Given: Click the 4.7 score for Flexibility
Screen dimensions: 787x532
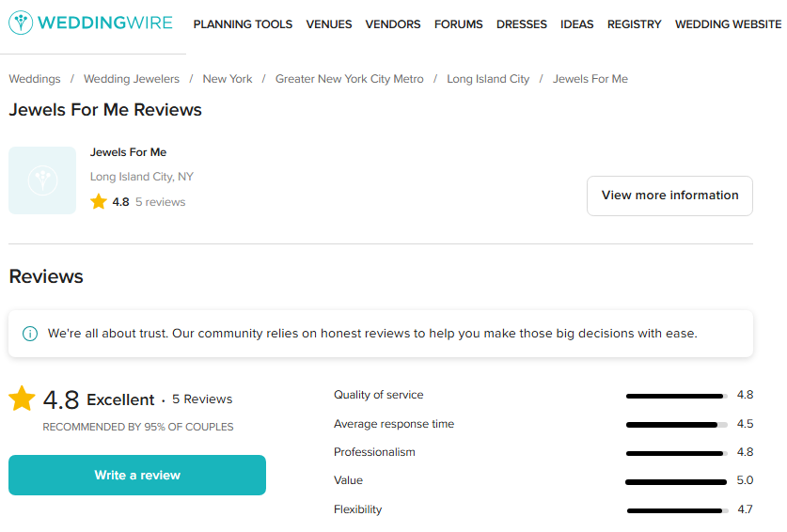Looking at the screenshot, I should pyautogui.click(x=746, y=509).
